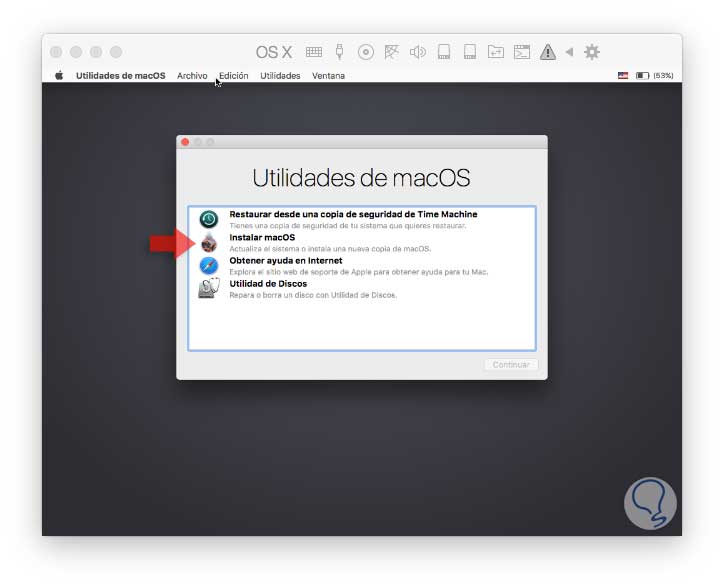The width and height of the screenshot is (724, 586).
Task: Collapse toolbar with left arrow
Action: pyautogui.click(x=570, y=52)
